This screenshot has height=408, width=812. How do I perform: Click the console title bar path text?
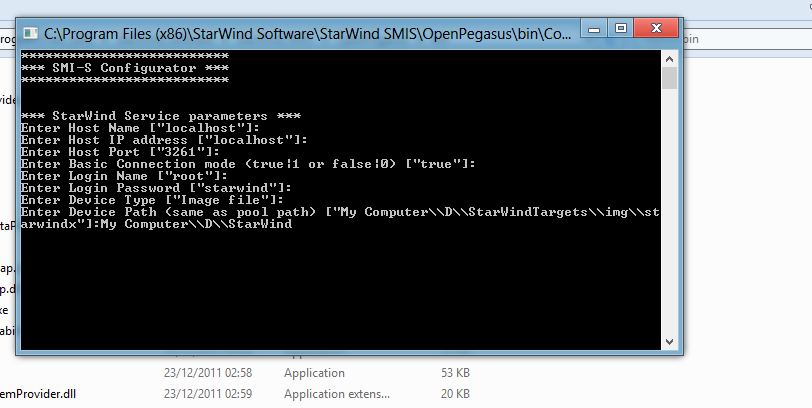(x=308, y=34)
